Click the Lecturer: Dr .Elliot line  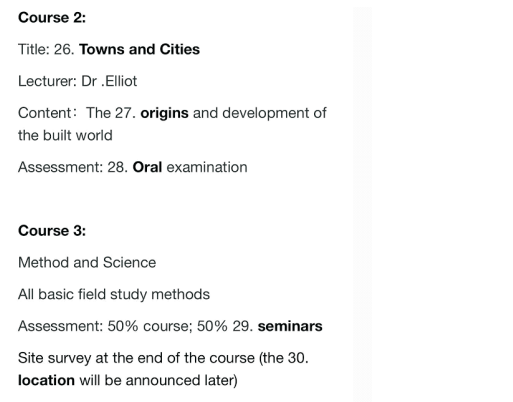pos(77,81)
